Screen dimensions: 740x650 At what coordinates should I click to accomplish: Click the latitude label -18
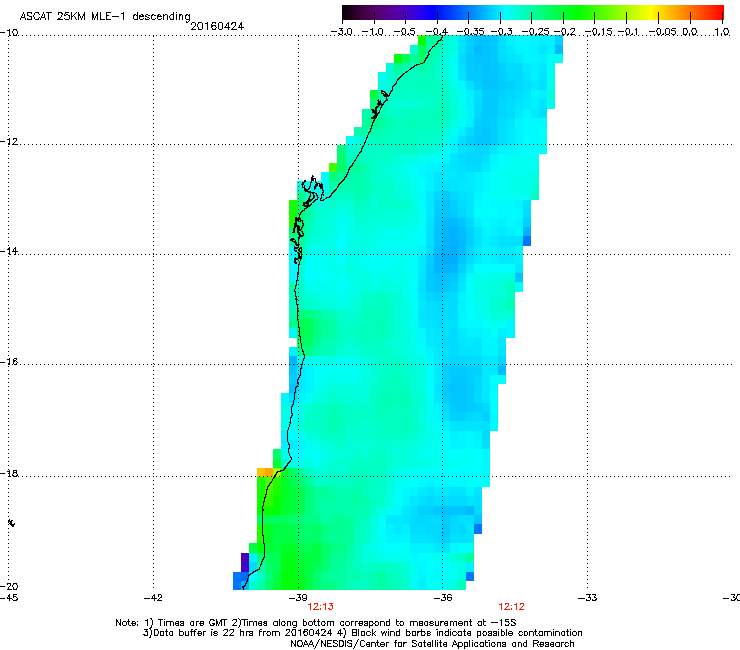point(9,473)
